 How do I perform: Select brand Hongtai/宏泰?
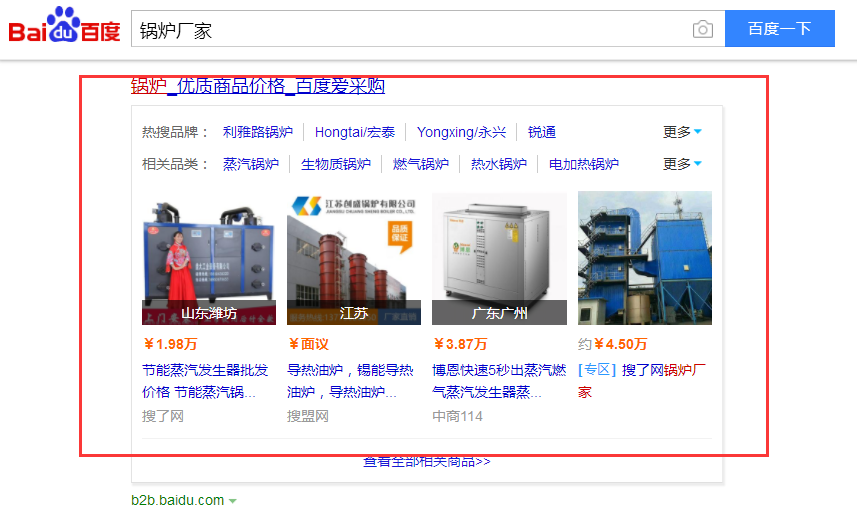click(355, 132)
